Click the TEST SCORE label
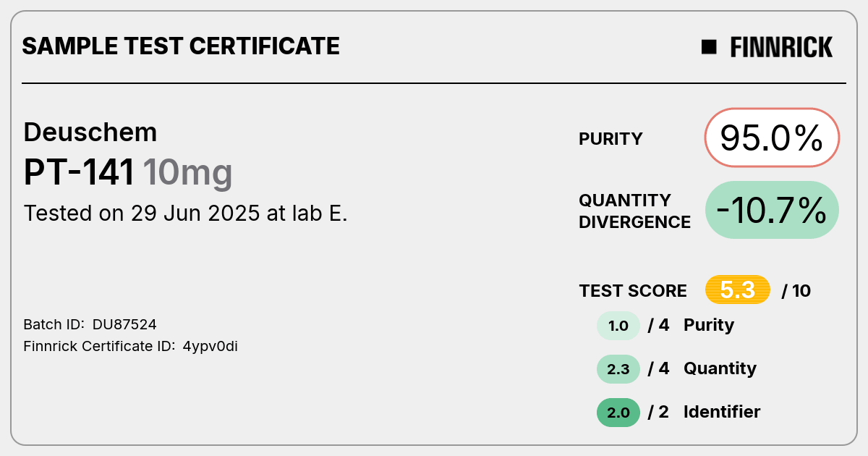The image size is (868, 456). [x=633, y=291]
